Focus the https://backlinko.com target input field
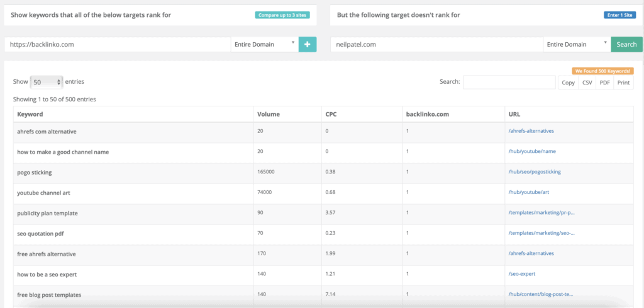The width and height of the screenshot is (644, 308). [118, 45]
